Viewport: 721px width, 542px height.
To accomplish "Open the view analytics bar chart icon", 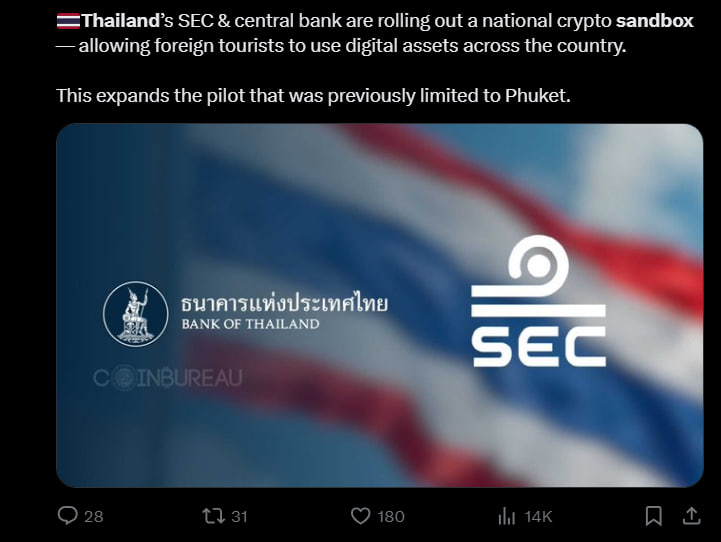I will (506, 516).
